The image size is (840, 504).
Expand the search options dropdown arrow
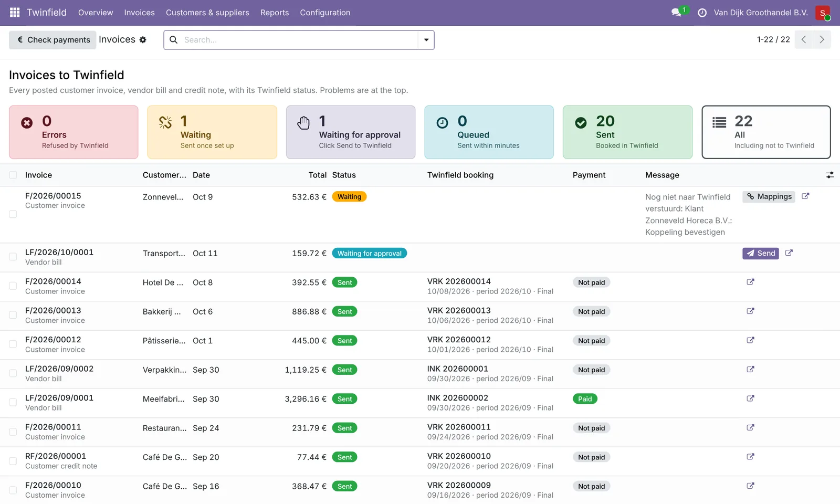tap(426, 40)
